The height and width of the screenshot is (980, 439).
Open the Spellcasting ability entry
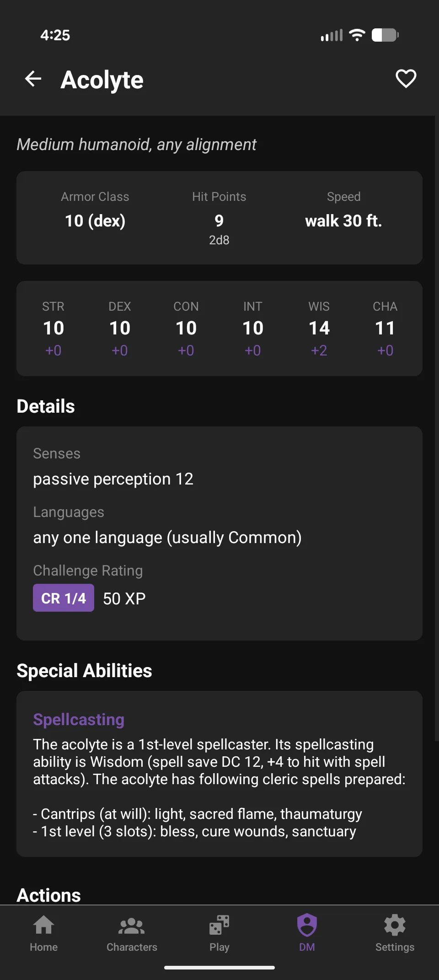tap(78, 720)
